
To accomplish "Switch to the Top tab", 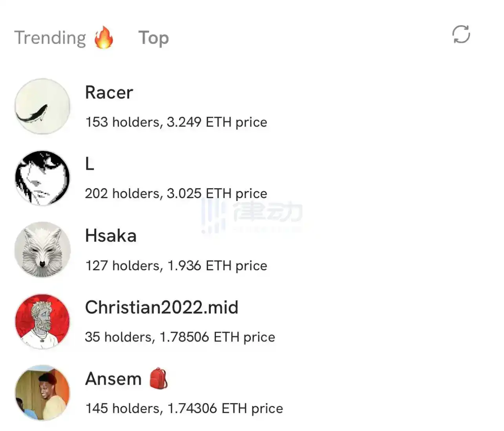I will pyautogui.click(x=153, y=39).
